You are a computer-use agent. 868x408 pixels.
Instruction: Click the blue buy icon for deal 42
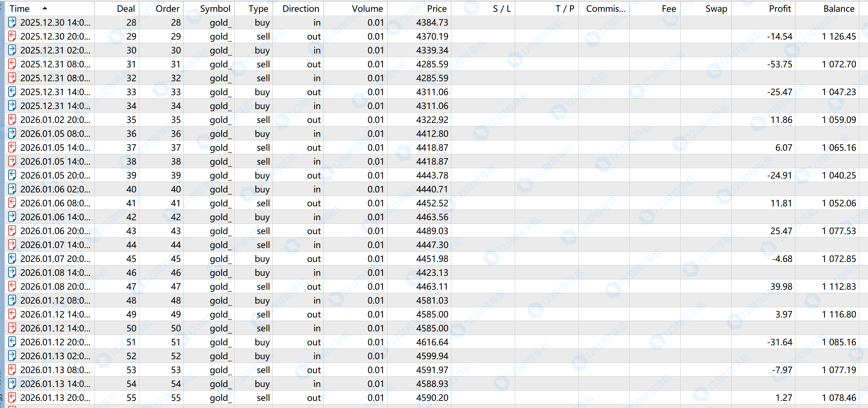pos(12,217)
